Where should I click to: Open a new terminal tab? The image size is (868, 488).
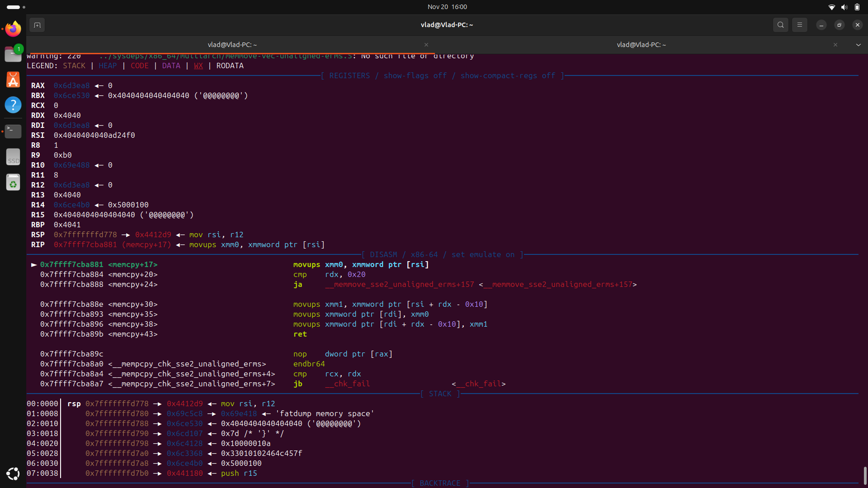click(37, 25)
